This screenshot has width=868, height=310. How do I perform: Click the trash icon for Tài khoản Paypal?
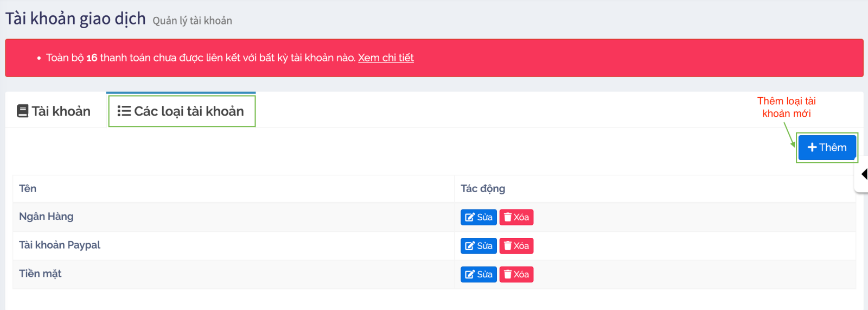click(508, 246)
